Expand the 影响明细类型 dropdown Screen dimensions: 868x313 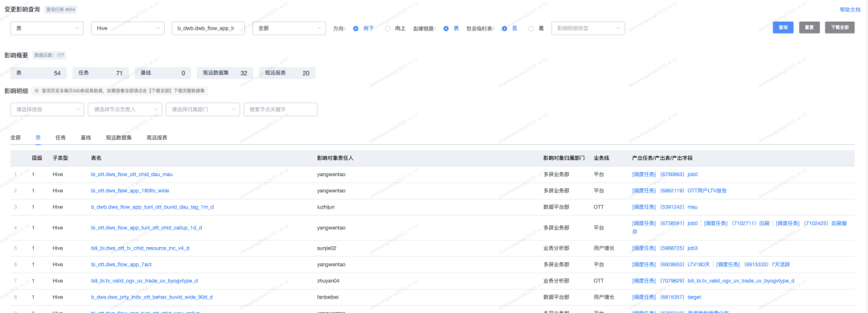588,28
